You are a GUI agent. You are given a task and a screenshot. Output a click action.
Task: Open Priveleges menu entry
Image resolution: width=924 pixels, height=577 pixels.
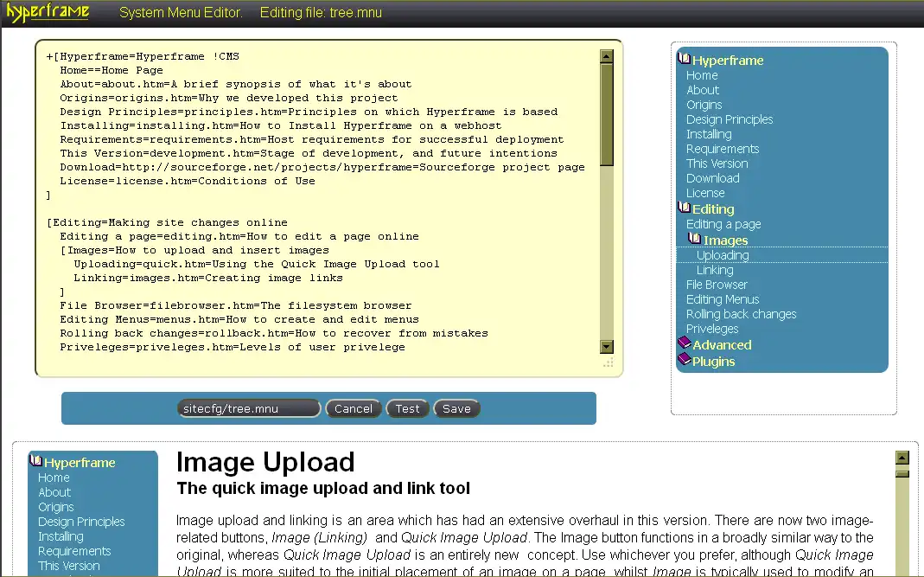tap(712, 330)
